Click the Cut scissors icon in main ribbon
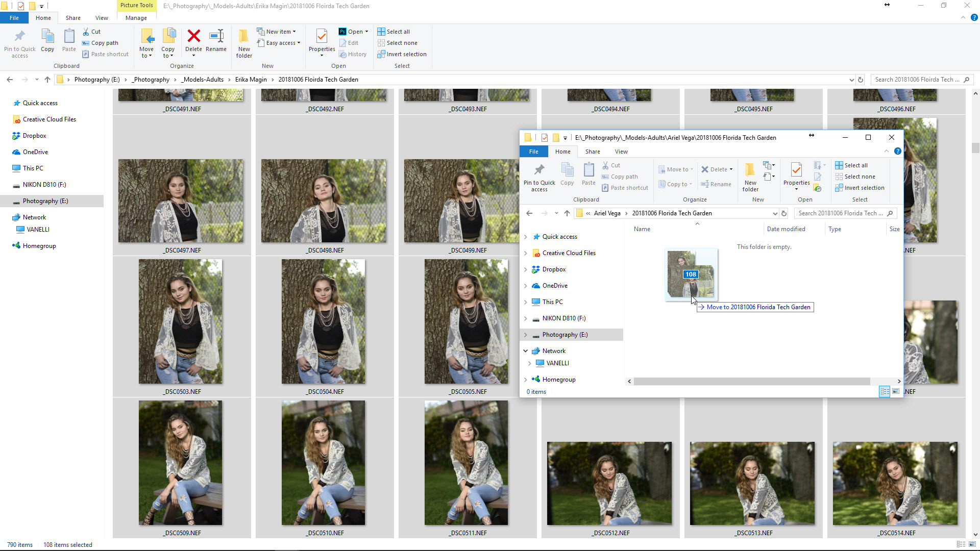The width and height of the screenshot is (980, 551). click(x=86, y=32)
